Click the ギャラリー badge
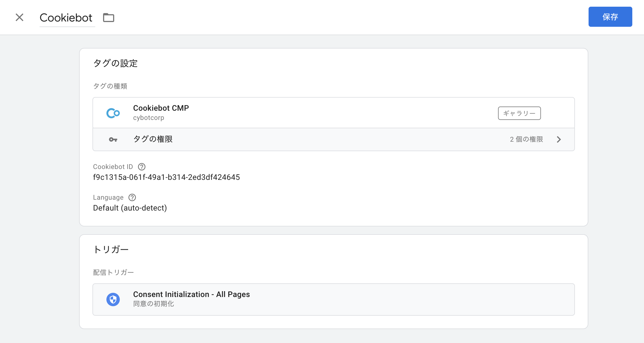 click(519, 113)
